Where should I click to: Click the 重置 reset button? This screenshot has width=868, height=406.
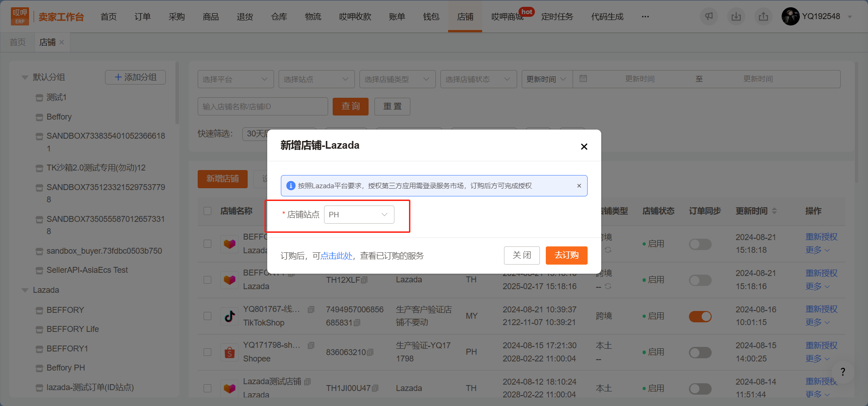click(x=392, y=106)
